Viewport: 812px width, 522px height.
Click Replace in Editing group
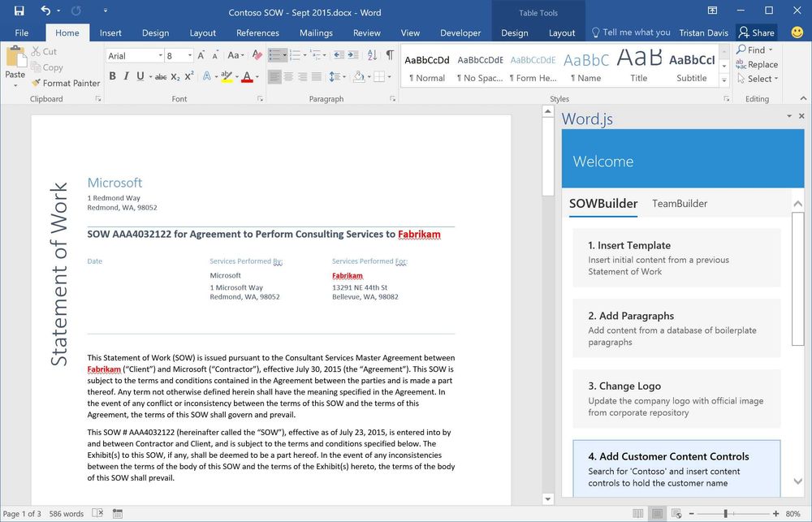click(757, 64)
